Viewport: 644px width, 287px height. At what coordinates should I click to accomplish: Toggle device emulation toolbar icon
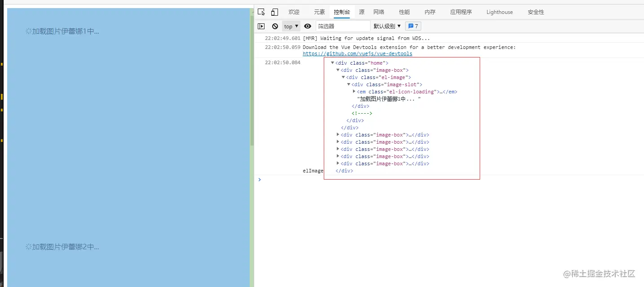pyautogui.click(x=274, y=12)
